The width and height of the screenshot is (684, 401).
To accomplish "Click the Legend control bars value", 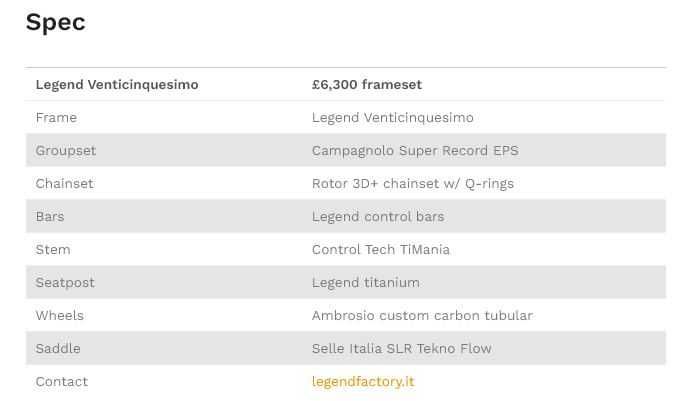I will 378,217.
